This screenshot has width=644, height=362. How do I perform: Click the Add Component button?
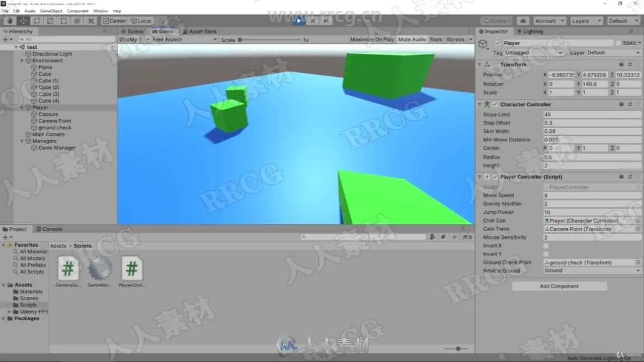click(559, 286)
